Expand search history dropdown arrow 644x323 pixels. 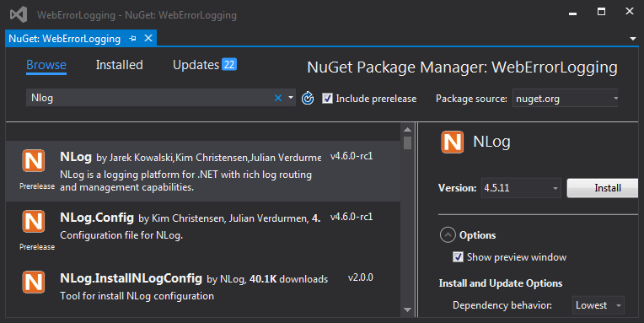[x=291, y=98]
